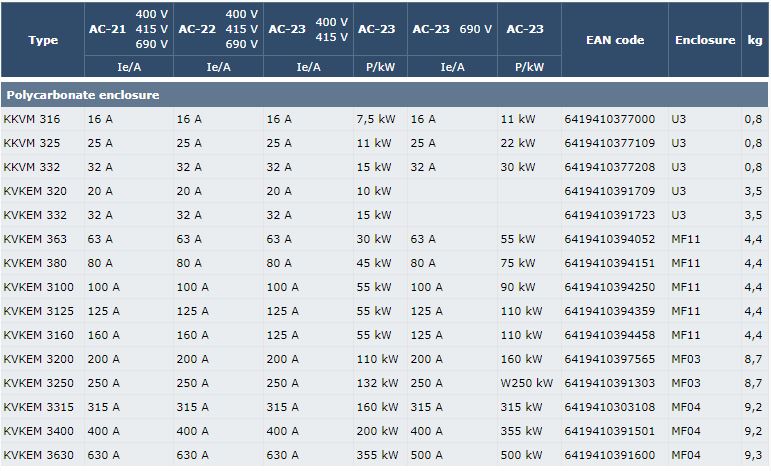
Task: Click the 315 kW power value
Action: pos(521,407)
